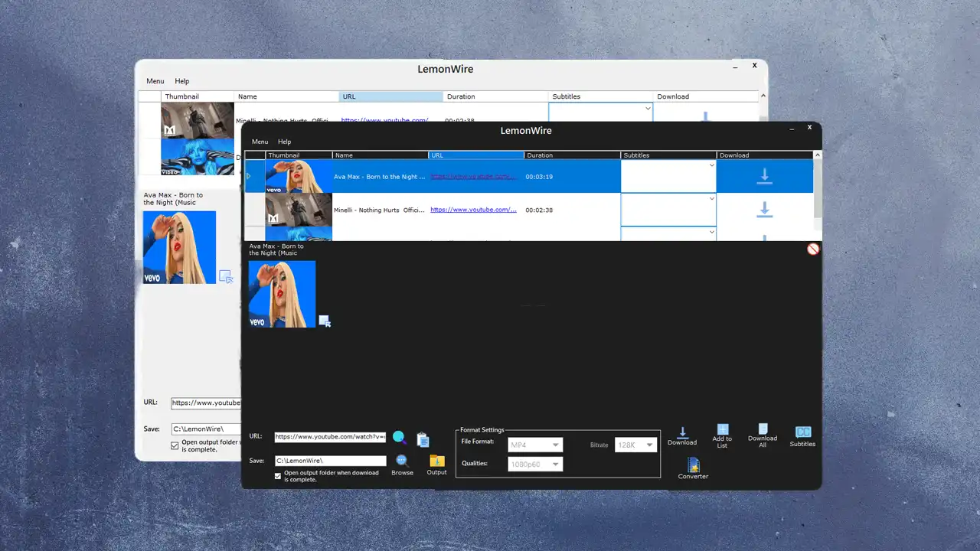Screen dimensions: 980x551
Task: Click the paste clipboard icon beside URL field
Action: point(423,439)
